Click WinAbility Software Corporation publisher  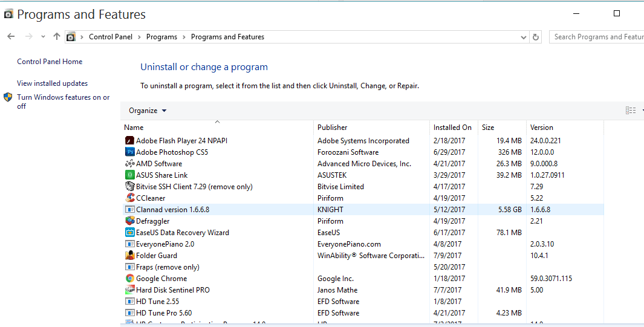[371, 256]
